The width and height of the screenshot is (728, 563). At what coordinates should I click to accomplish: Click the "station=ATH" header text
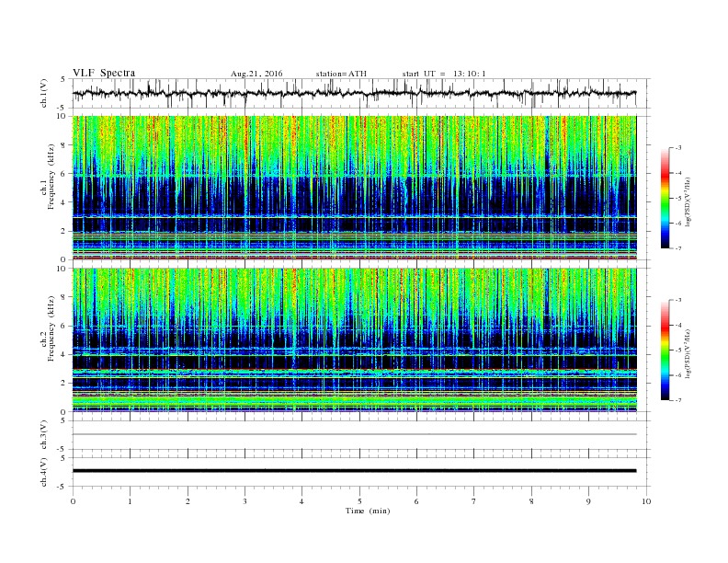(341, 74)
